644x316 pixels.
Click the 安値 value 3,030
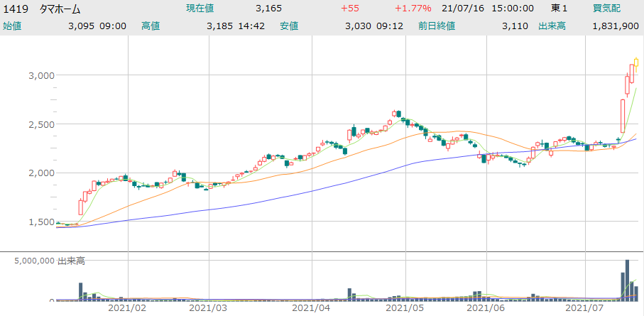coord(359,26)
